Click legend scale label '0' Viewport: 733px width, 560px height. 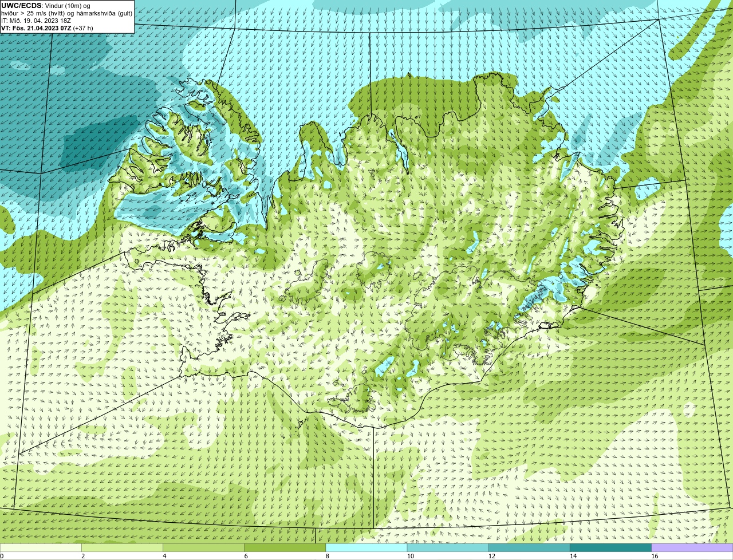(x=2, y=556)
